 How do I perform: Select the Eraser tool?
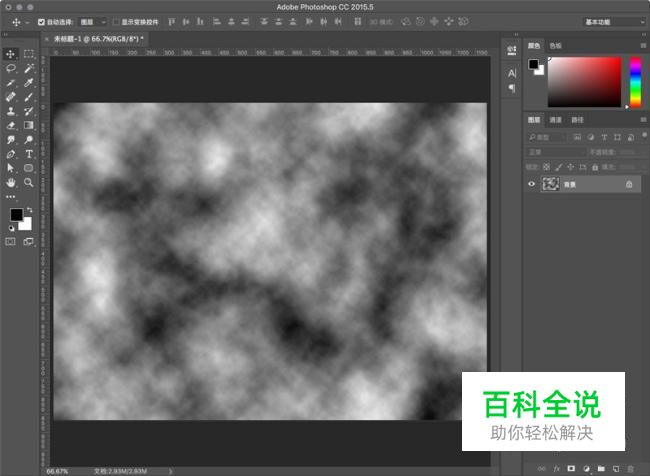10,125
